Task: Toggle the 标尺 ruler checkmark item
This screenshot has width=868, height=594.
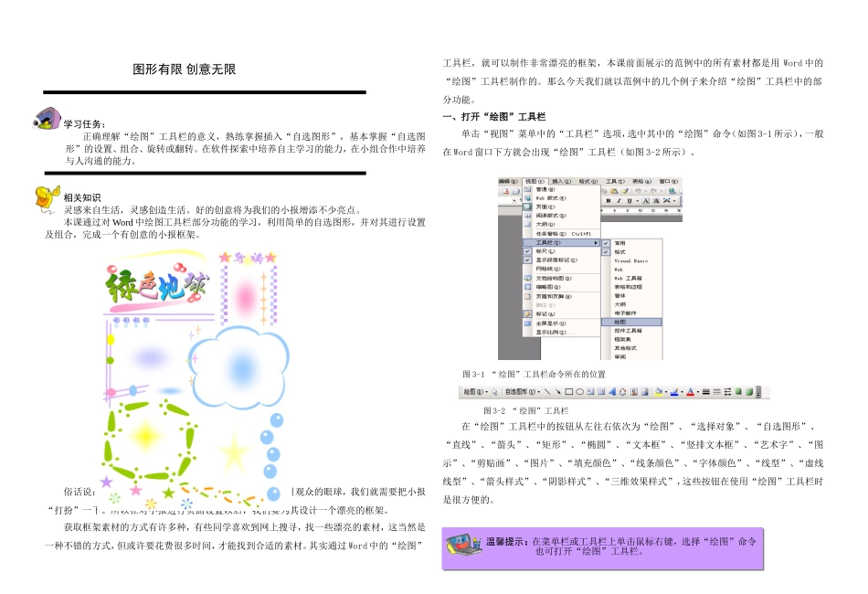Action: (x=561, y=251)
